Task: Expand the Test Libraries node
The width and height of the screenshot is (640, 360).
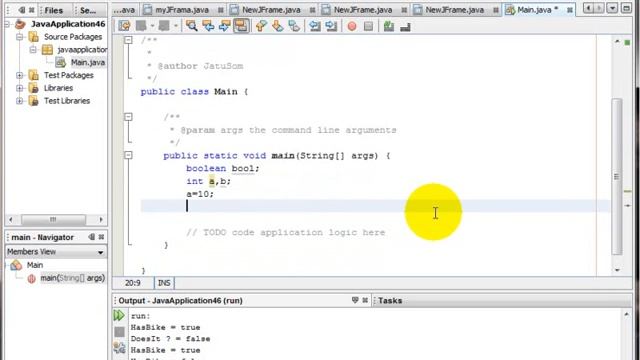Action: pyautogui.click(x=19, y=101)
